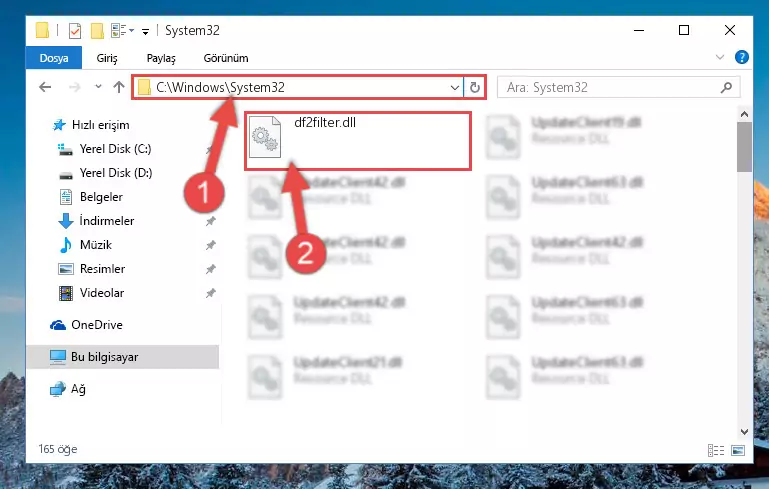Click pin icon next to İndirmeler

[x=210, y=221]
